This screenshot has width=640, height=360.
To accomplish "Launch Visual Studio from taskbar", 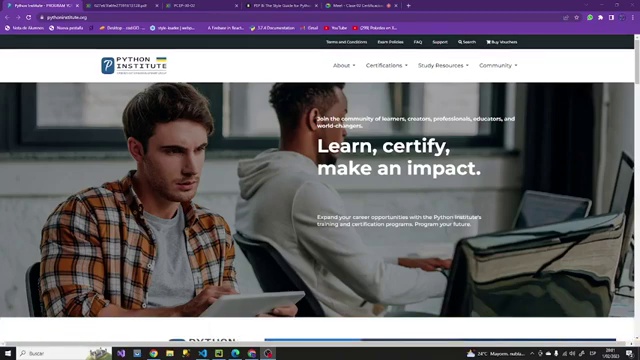I will pyautogui.click(x=121, y=353).
